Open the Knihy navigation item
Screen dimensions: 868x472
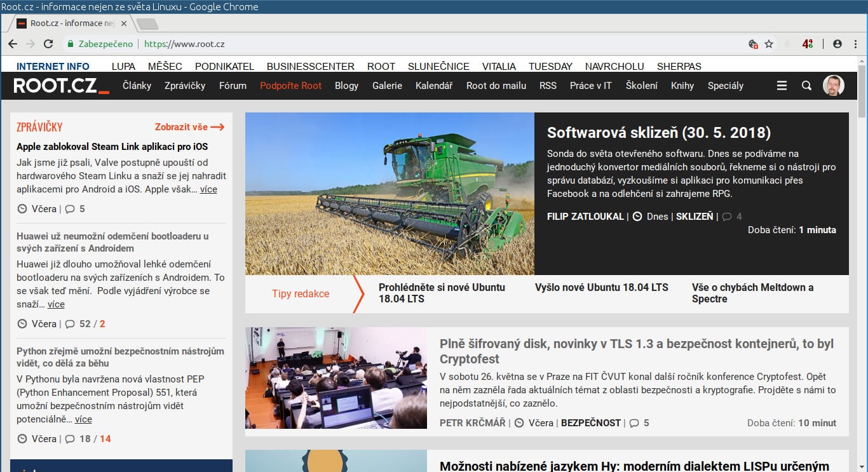[682, 86]
